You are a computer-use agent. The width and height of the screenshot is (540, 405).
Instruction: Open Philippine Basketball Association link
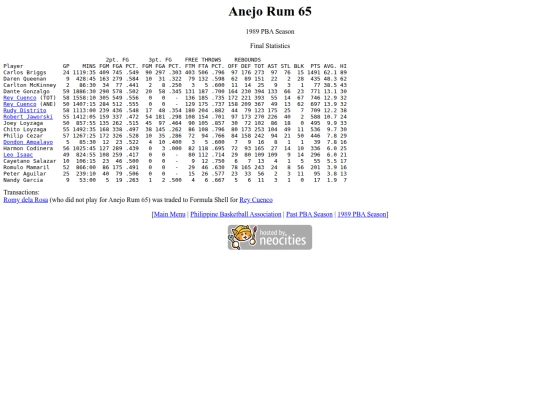(236, 214)
